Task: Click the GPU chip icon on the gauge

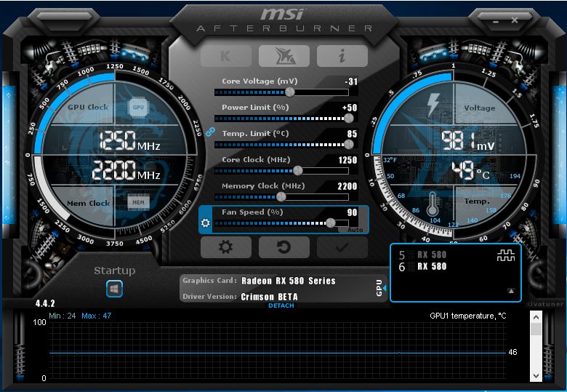Action: point(138,108)
